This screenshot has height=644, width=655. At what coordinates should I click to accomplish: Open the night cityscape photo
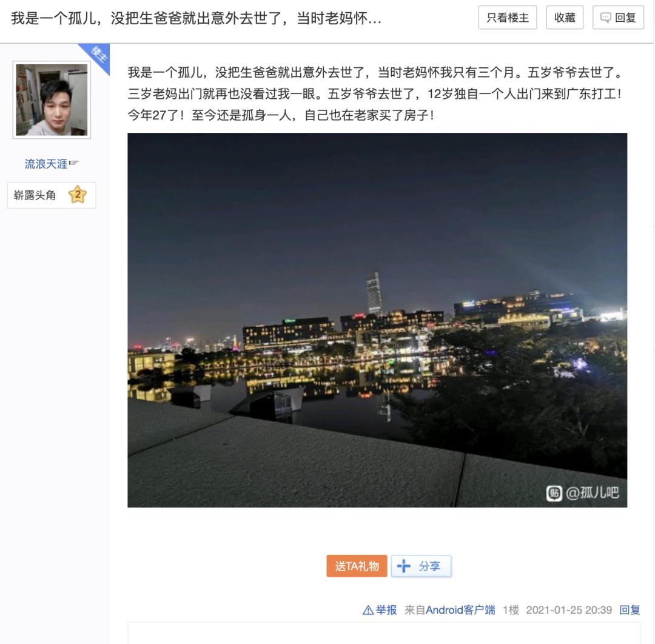(x=377, y=320)
